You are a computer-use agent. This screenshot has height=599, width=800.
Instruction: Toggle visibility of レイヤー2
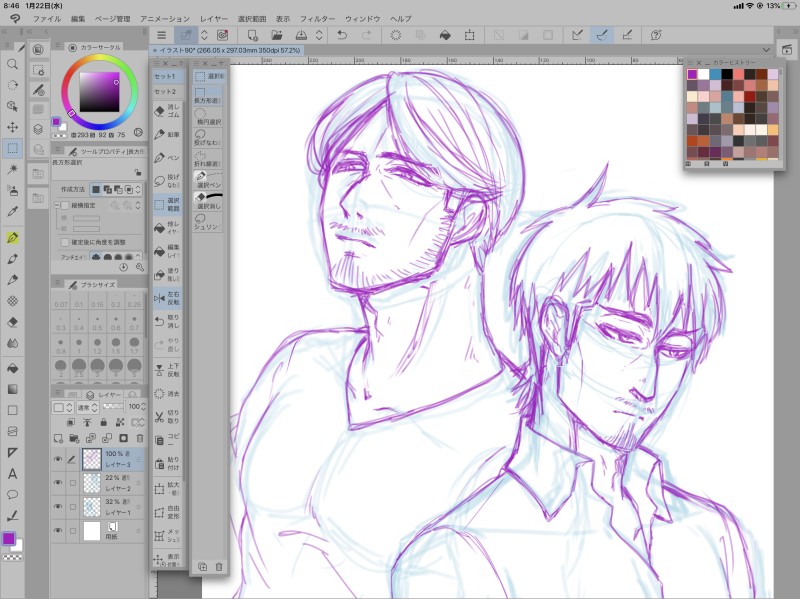[x=58, y=483]
